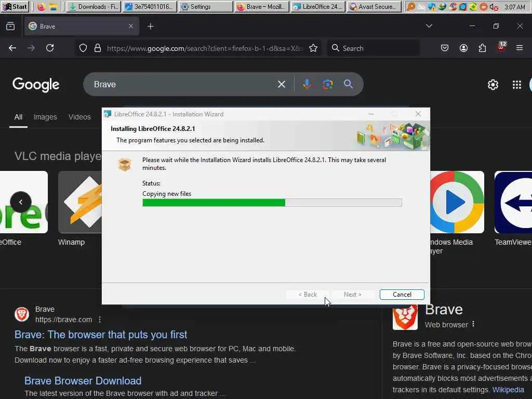Switch to the Downloads taskbar window

click(93, 6)
